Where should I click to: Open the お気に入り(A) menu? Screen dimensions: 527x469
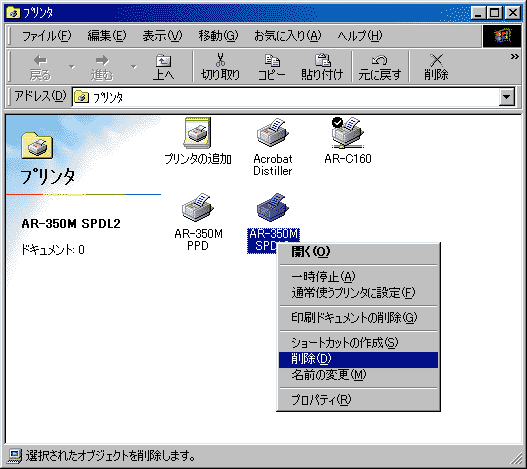(x=287, y=36)
